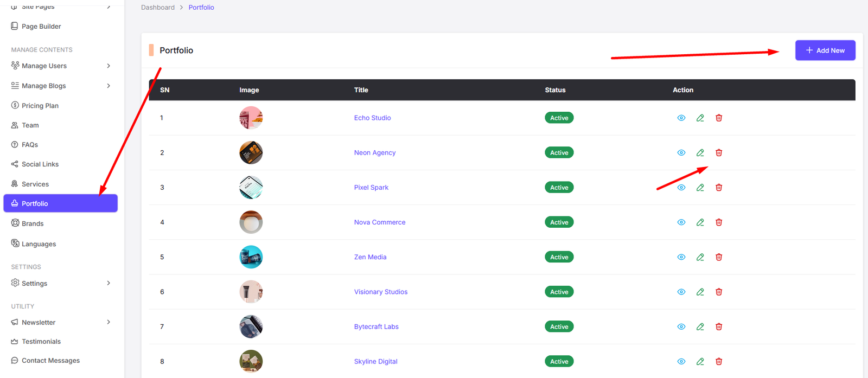
Task: Click the pencil icon for Pixel Spark
Action: [x=700, y=187]
